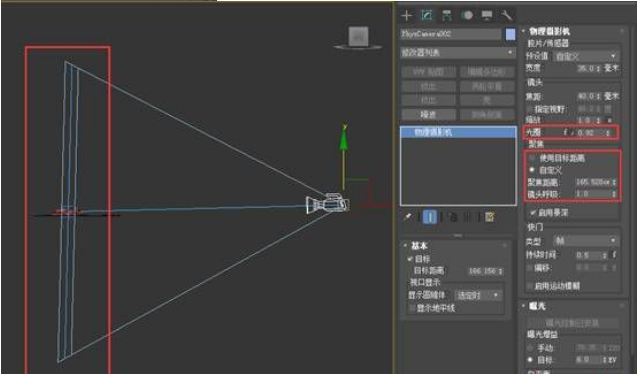Select the camera object in viewport
The height and width of the screenshot is (374, 637).
click(x=327, y=203)
